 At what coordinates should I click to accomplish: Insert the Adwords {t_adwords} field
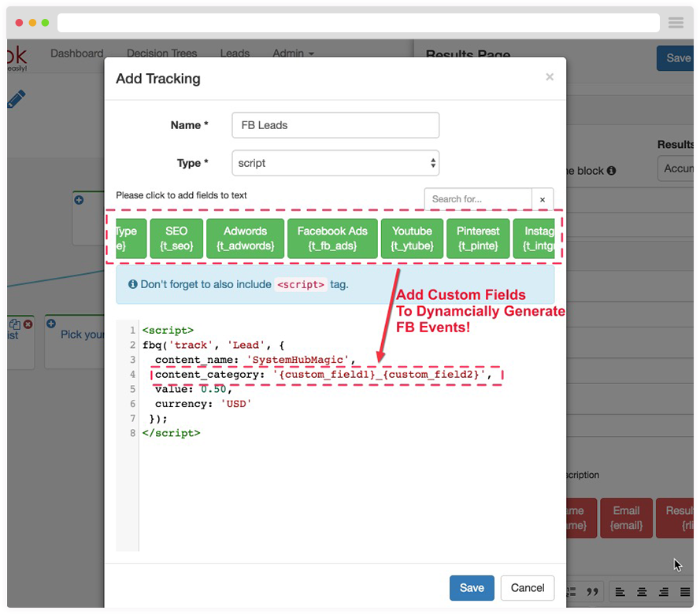pos(245,239)
